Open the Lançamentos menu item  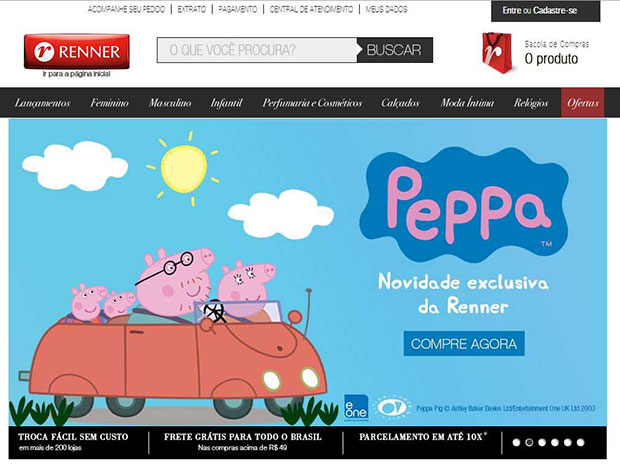pos(42,103)
